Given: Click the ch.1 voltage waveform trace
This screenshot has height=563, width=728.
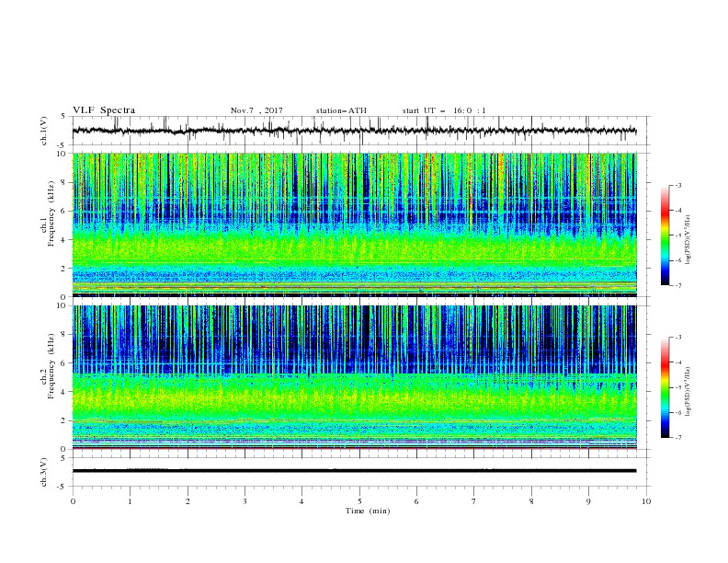Looking at the screenshot, I should [x=354, y=131].
